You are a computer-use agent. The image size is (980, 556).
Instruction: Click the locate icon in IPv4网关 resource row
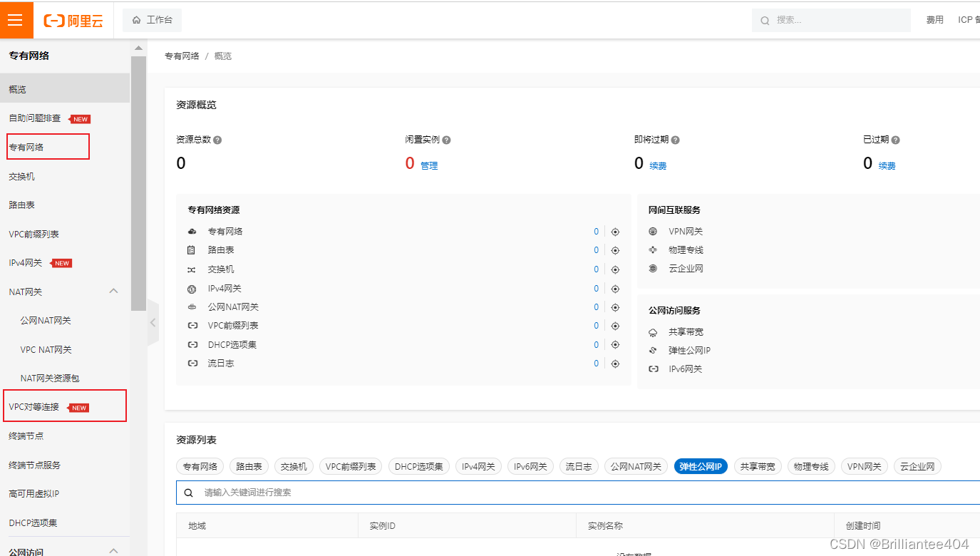[x=615, y=289]
